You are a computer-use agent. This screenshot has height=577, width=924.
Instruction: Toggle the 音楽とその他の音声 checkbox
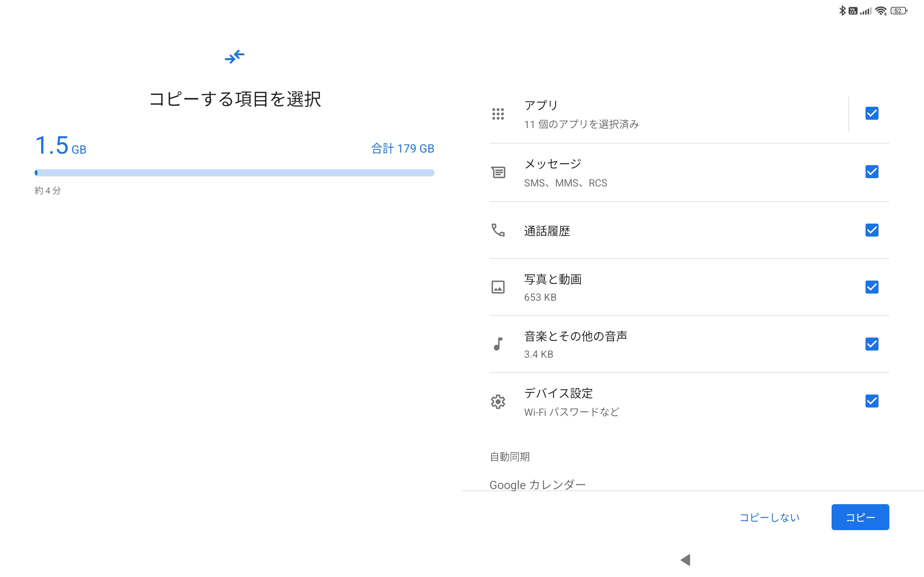872,344
